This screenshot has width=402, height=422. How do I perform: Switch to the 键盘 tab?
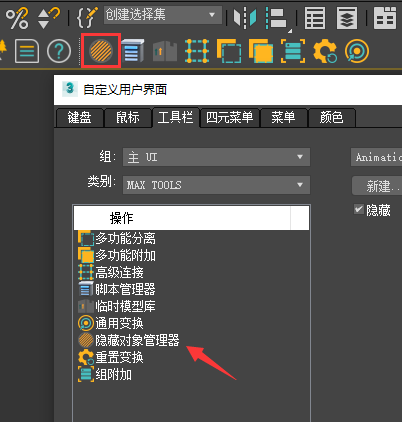79,118
